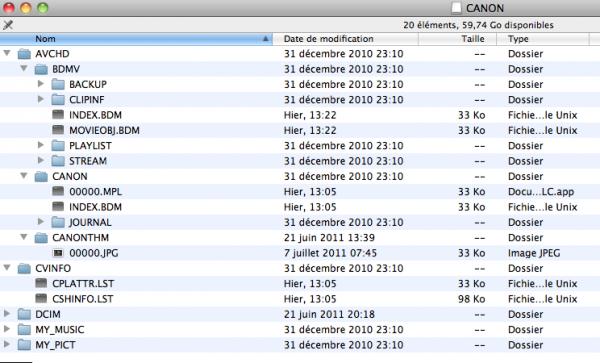
Task: Click the 98 Ko size of CSHINFO.LST
Action: [x=471, y=299]
